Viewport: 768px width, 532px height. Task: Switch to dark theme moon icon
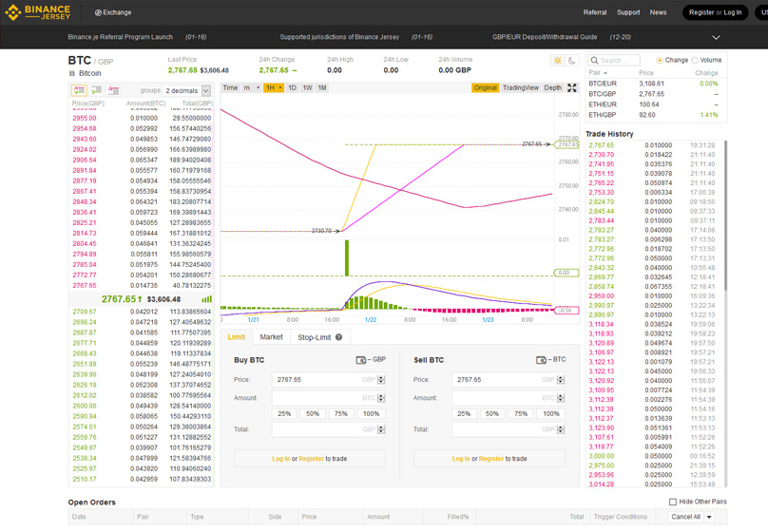[x=572, y=61]
